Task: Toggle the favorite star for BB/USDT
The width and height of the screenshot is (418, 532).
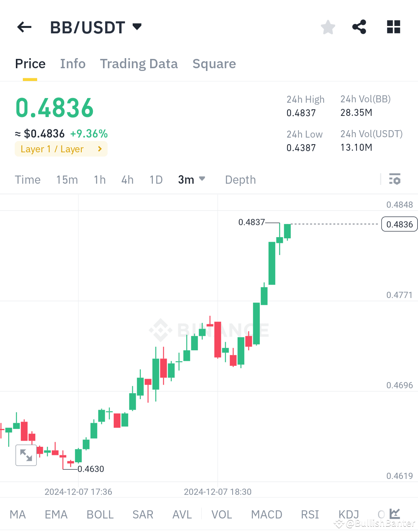Action: tap(327, 27)
